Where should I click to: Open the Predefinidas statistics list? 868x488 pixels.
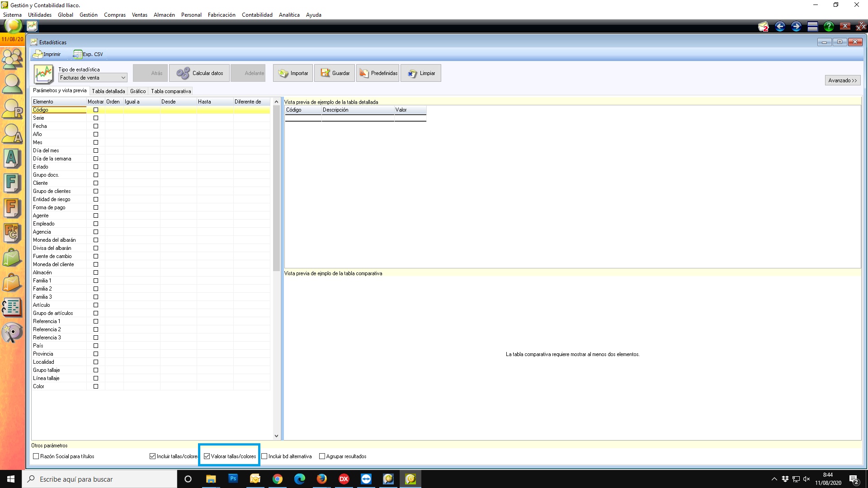(x=378, y=73)
